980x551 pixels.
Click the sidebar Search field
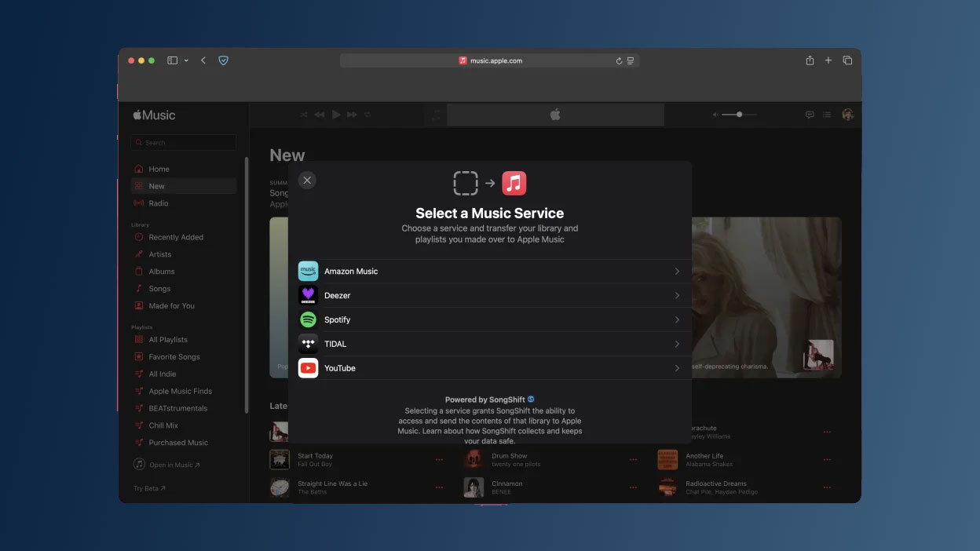click(183, 143)
